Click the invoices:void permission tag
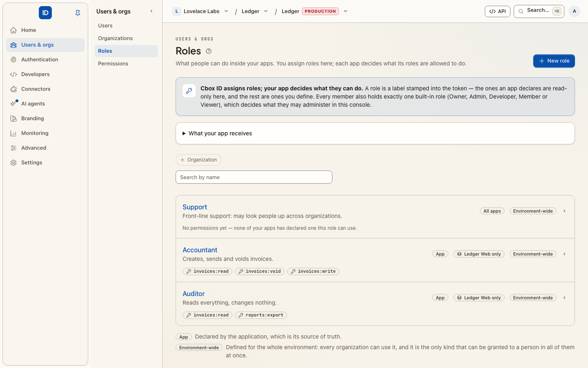The width and height of the screenshot is (588, 368). pyautogui.click(x=260, y=272)
